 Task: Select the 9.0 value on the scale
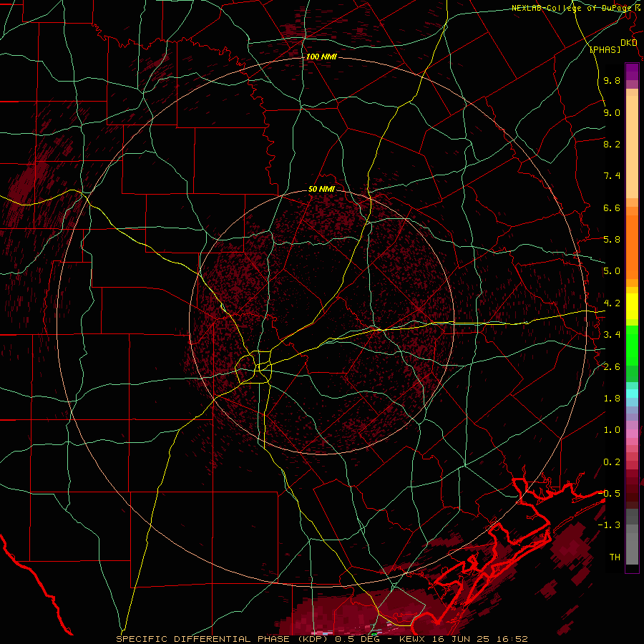coord(612,112)
